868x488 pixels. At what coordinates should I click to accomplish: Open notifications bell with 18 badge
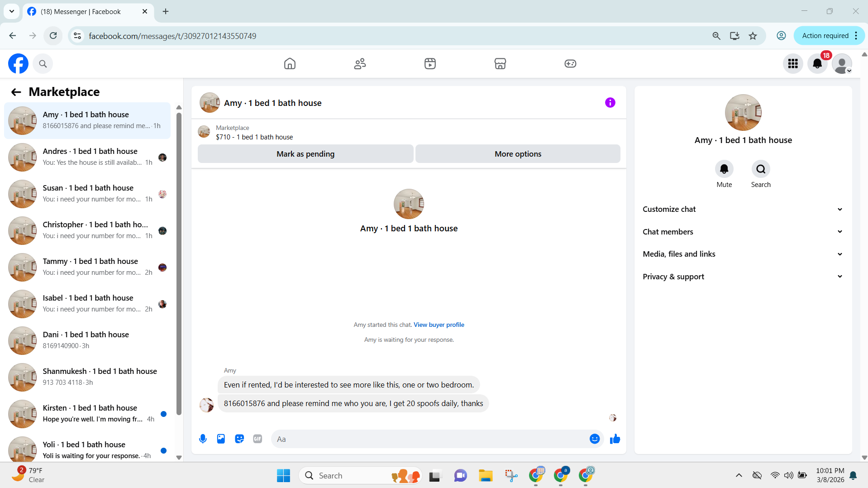(817, 64)
